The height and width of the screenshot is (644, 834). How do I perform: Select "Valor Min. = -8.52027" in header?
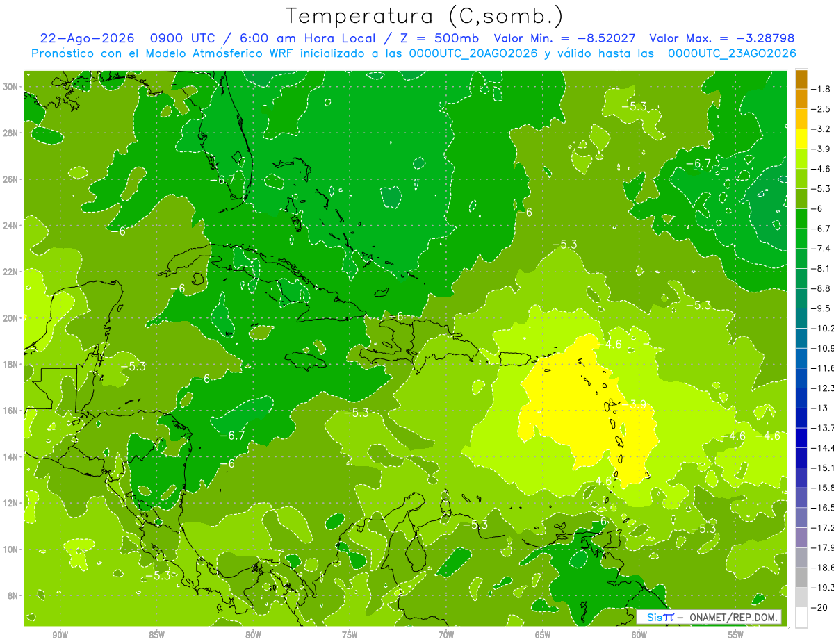565,38
